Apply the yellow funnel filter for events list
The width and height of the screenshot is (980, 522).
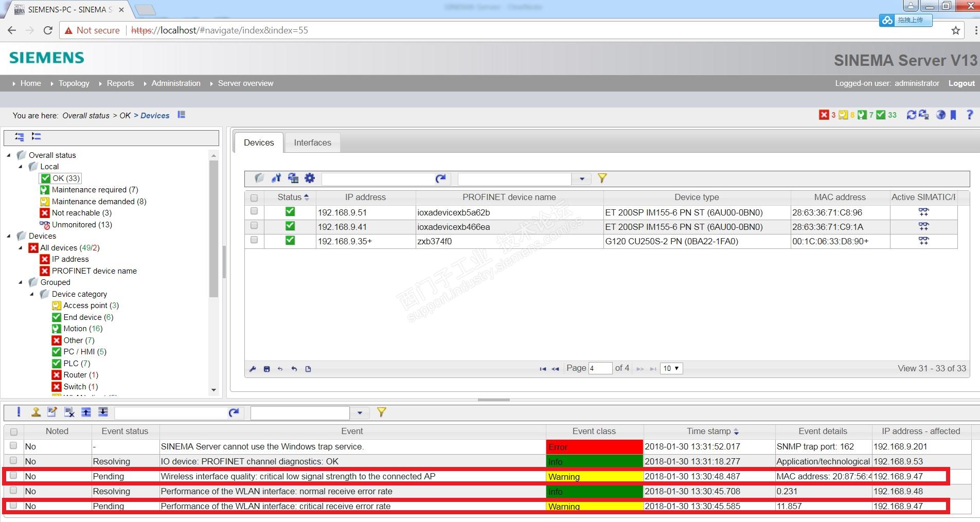coord(381,412)
